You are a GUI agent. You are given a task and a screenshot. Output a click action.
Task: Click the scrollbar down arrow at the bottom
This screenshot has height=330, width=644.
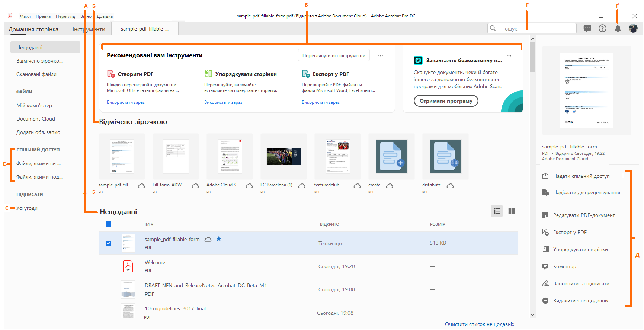[x=532, y=315]
